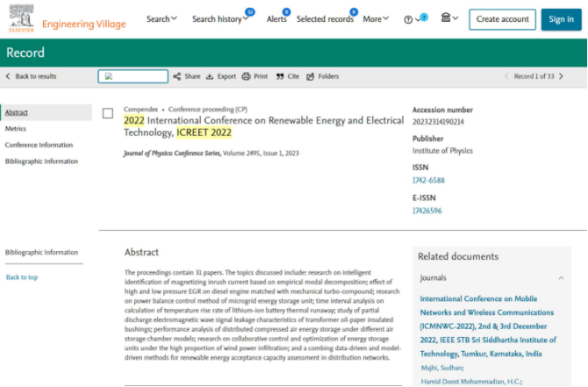Click the record title ICREET 2022
The width and height of the screenshot is (588, 387).
click(263, 126)
